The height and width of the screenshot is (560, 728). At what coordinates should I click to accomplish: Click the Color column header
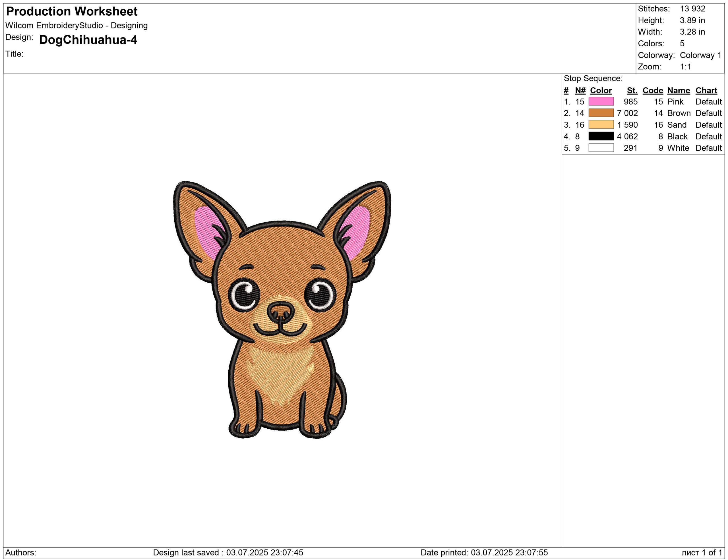click(x=601, y=90)
